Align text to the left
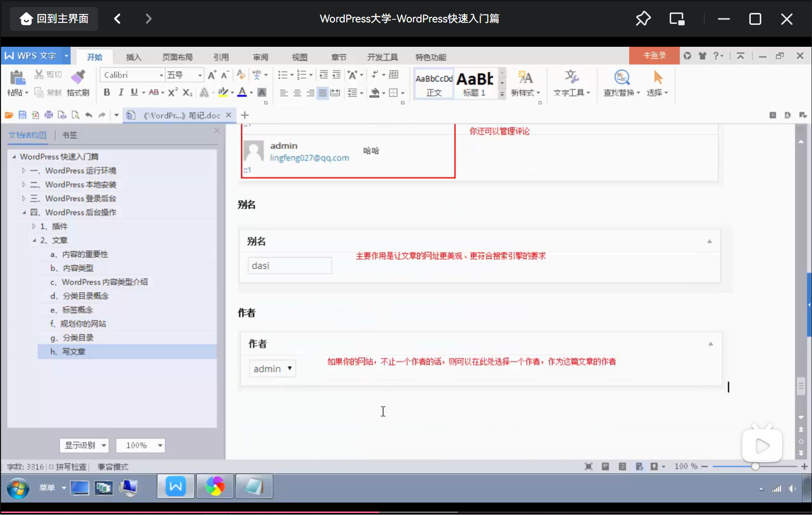The image size is (812, 515). pyautogui.click(x=284, y=93)
